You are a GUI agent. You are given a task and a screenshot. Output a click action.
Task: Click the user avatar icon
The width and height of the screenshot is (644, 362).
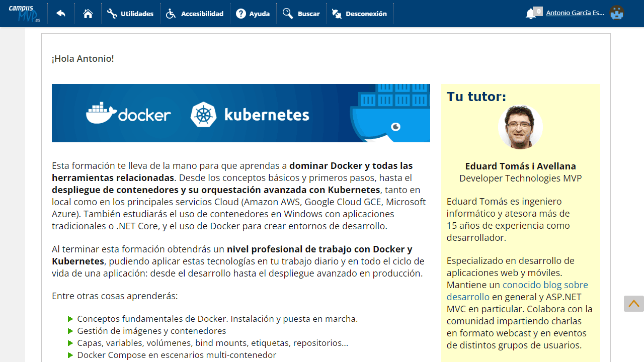[616, 13]
